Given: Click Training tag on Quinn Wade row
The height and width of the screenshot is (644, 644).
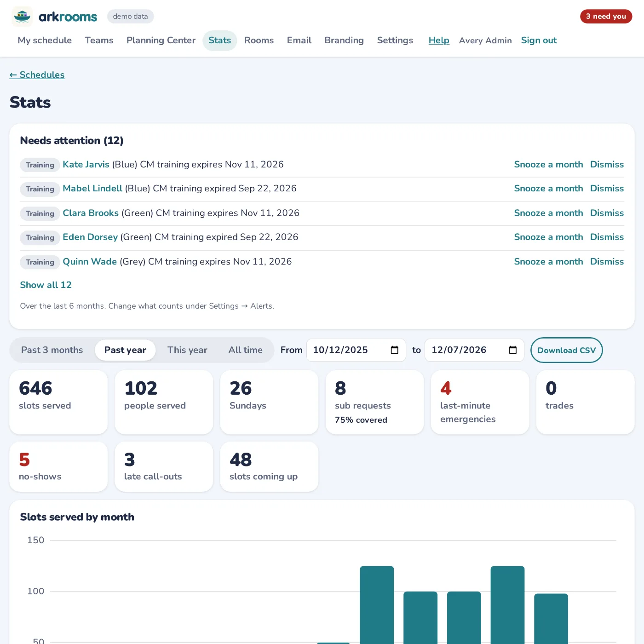Looking at the screenshot, I should click(x=40, y=262).
